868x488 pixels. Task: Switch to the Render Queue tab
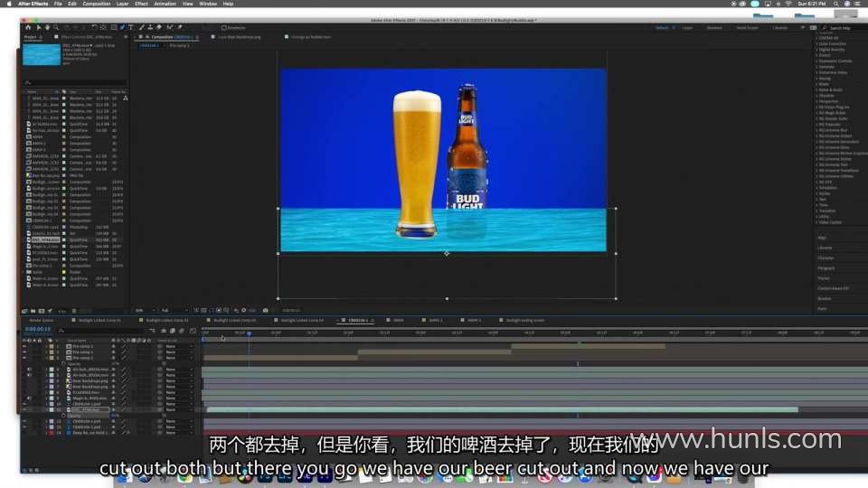(x=42, y=320)
